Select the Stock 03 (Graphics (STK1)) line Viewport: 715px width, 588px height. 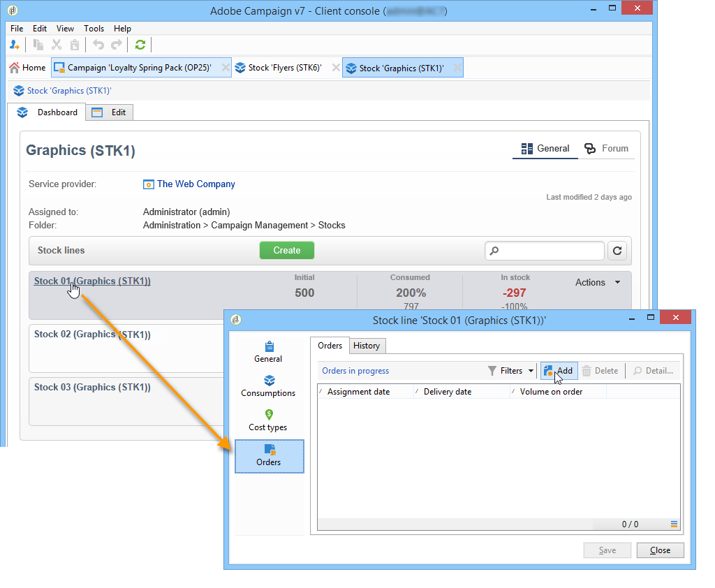[x=92, y=387]
